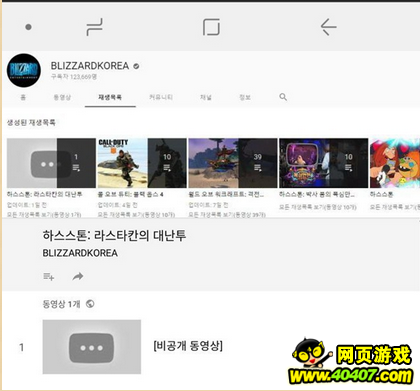Select the 재생목록 tab
420x391 pixels.
coord(110,97)
